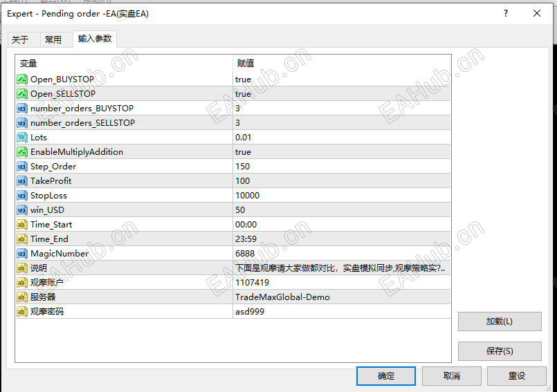Select the win_USD value 50
557x392 pixels.
pyautogui.click(x=240, y=210)
